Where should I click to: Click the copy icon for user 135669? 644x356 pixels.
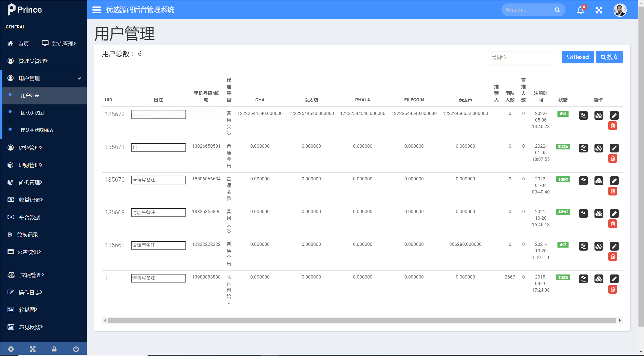583,213
